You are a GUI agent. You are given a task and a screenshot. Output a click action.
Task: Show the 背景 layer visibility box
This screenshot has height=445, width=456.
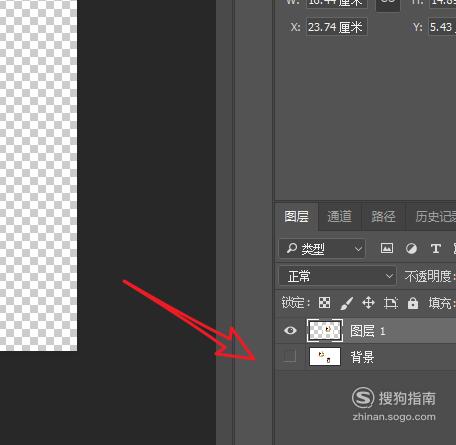click(289, 356)
